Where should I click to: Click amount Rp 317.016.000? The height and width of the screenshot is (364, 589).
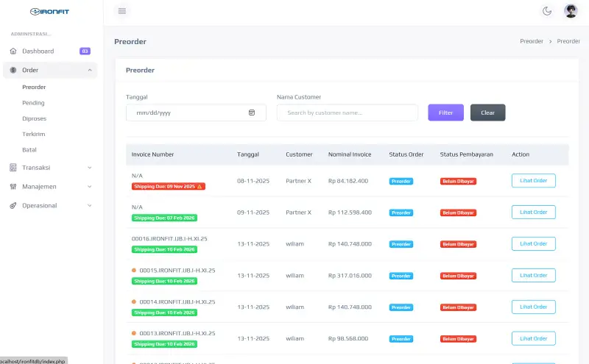point(350,276)
